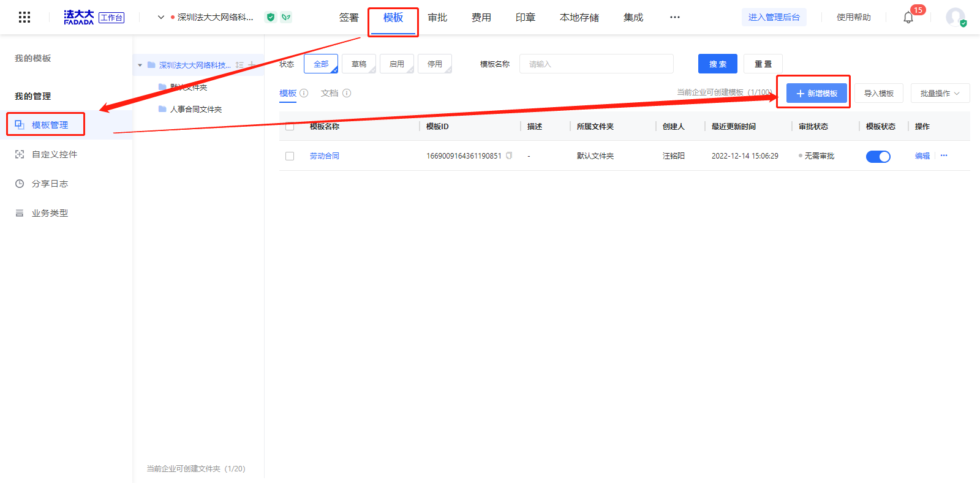Screen dimensions: 980x483
Task: Click 编辑 for 劳动合同
Action: tap(922, 156)
